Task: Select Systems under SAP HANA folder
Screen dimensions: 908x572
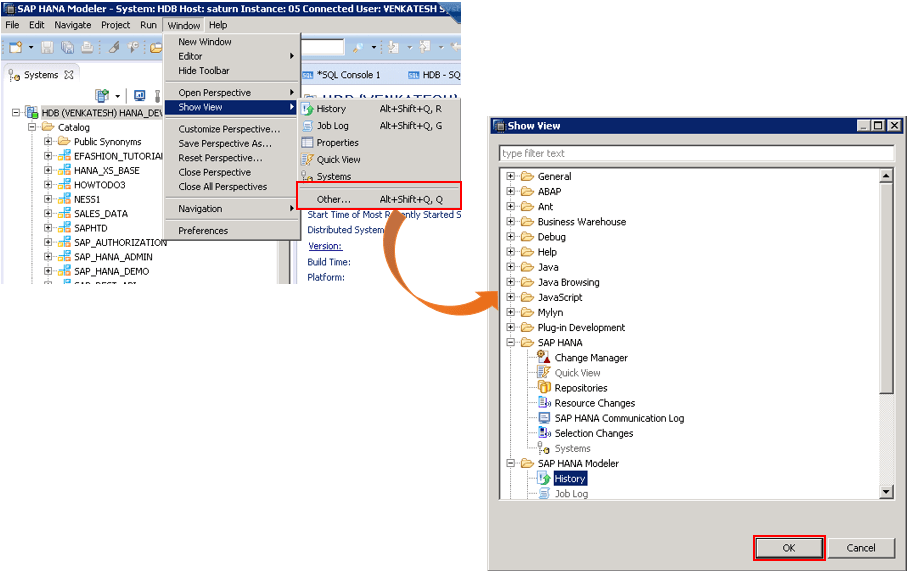Action: (572, 448)
